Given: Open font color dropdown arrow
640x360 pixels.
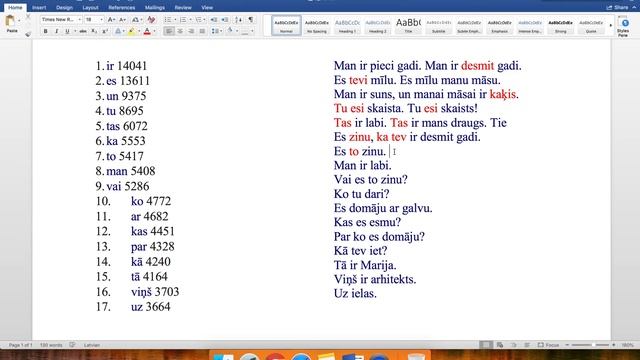Looking at the screenshot, I should tap(154, 31).
